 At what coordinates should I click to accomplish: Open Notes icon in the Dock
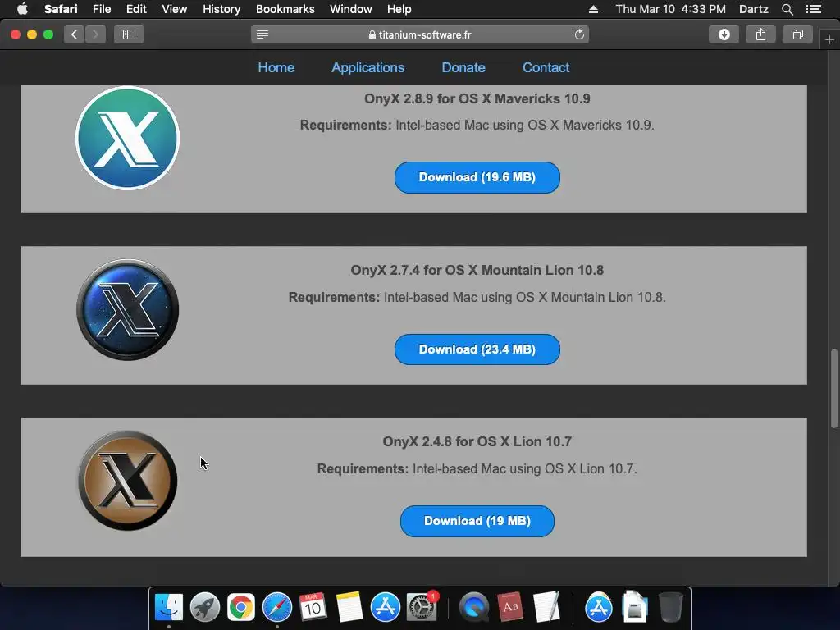click(x=349, y=607)
